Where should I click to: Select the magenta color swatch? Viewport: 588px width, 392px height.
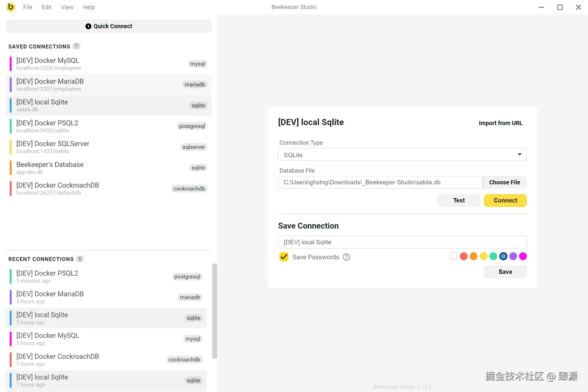[523, 256]
